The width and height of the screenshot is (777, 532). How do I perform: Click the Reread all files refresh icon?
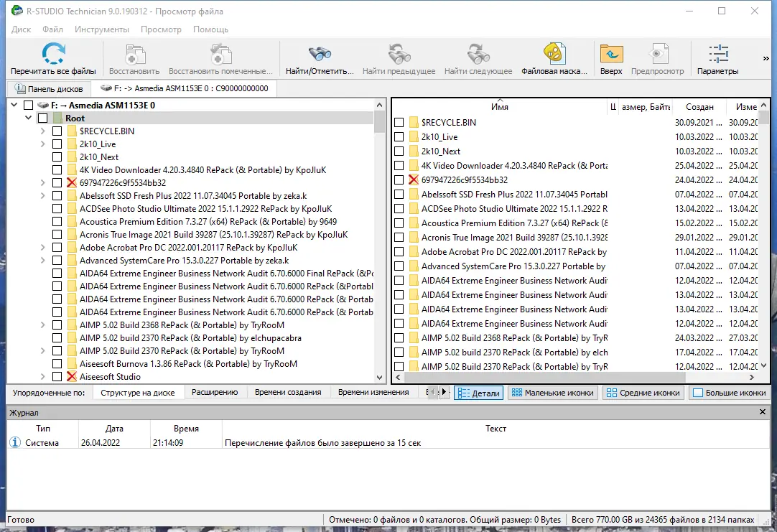[x=54, y=54]
